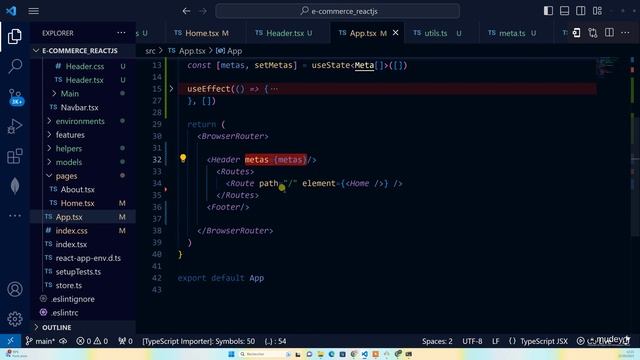The height and width of the screenshot is (360, 640).
Task: Open the Accounts menu
Action: 15,289
